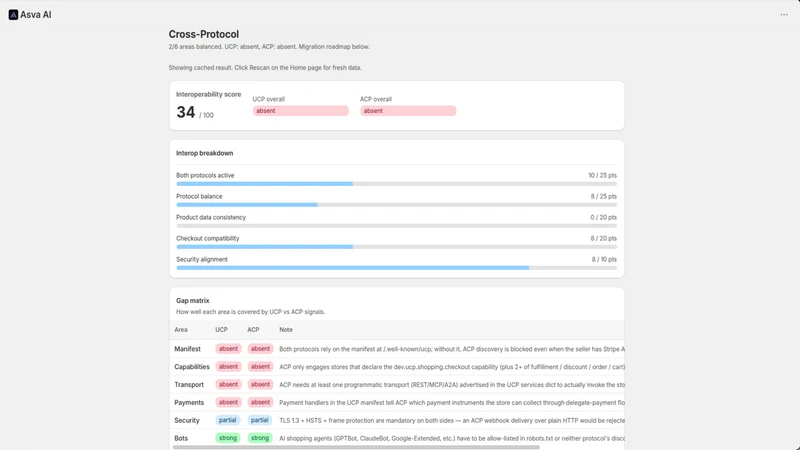This screenshot has height=450, width=800.
Task: Click the Checkout compatibility progress bar
Action: click(396, 246)
